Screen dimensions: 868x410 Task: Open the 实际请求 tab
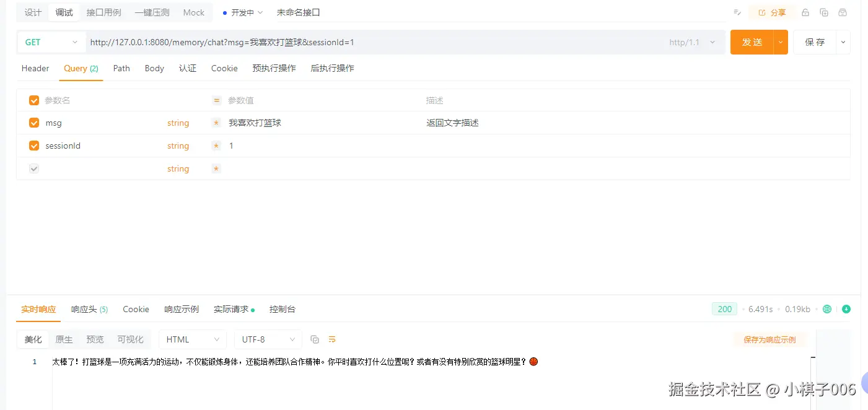click(234, 309)
